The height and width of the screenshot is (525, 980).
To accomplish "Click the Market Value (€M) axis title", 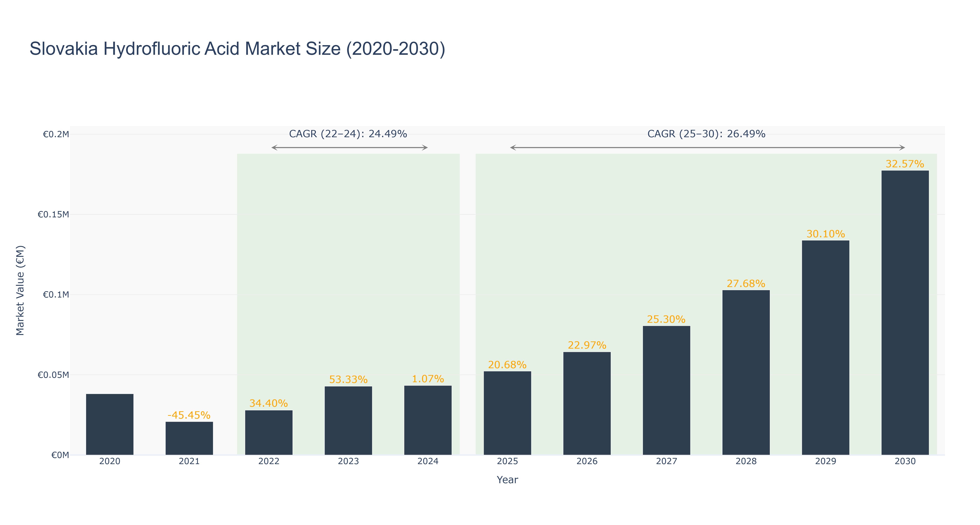I will [x=20, y=290].
